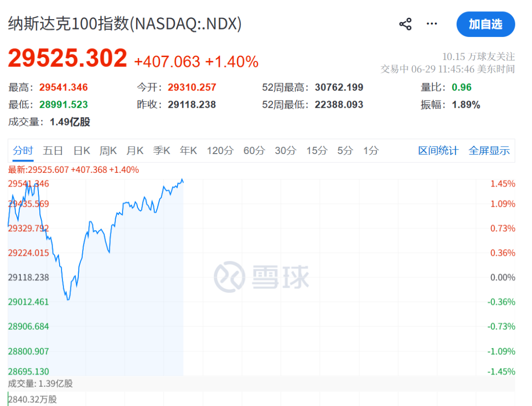532x406 pixels.
Task: Click the 量比 value 0.96
Action: click(462, 88)
